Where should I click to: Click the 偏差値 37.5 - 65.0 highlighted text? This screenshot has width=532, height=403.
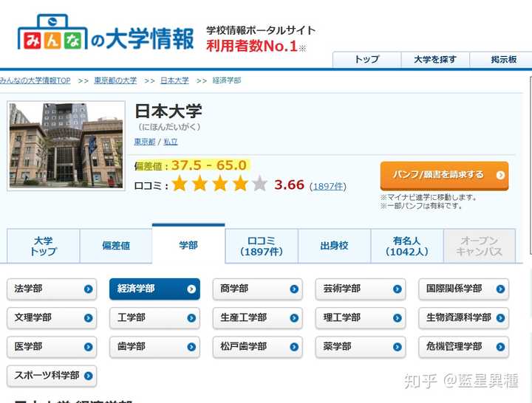pyautogui.click(x=192, y=165)
